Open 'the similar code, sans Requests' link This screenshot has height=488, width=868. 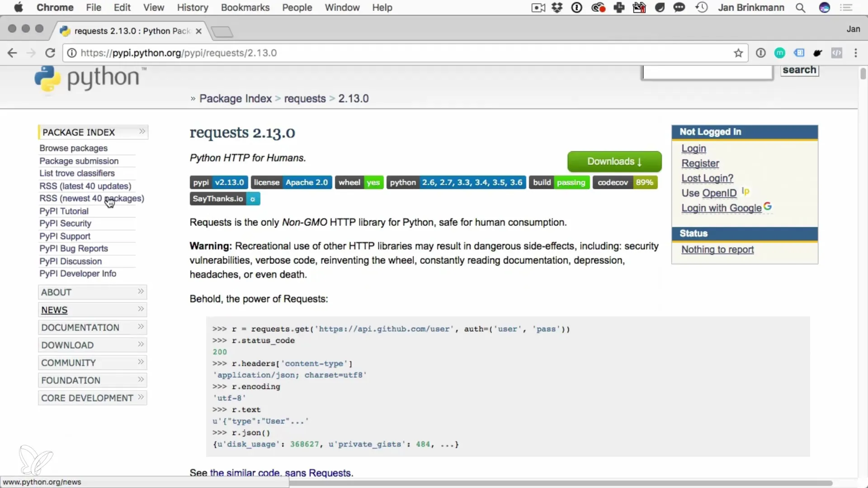tap(280, 473)
